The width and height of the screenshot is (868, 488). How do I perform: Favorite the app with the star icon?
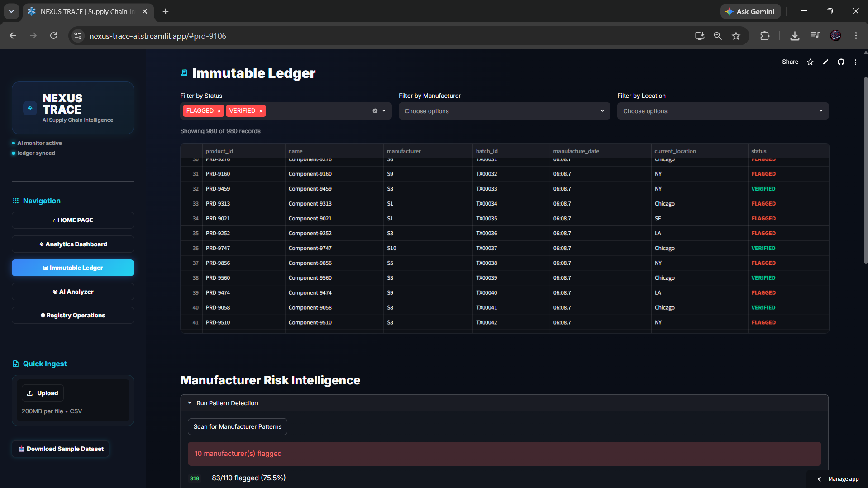810,62
